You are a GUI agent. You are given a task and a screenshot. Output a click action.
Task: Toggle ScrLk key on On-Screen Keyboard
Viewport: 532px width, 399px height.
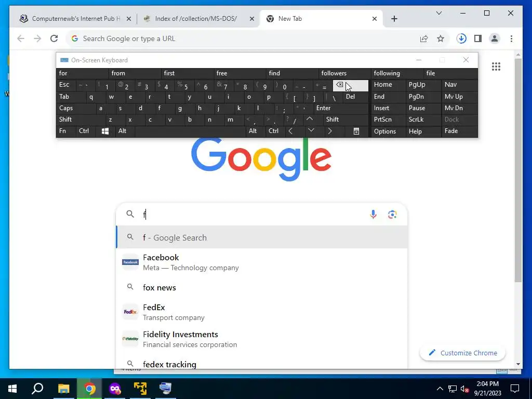pyautogui.click(x=423, y=119)
